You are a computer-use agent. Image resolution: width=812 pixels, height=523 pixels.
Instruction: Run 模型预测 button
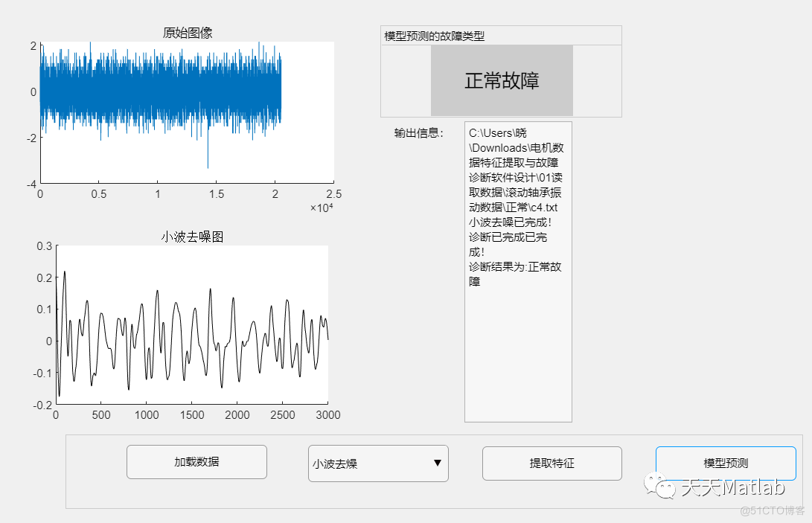point(726,463)
